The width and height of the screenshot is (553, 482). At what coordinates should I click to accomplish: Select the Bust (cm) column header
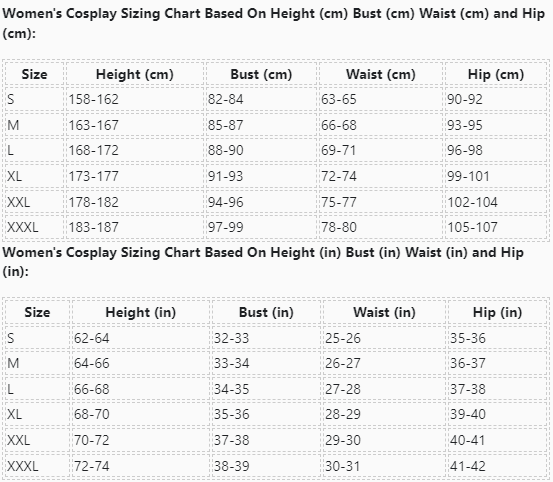tap(261, 74)
